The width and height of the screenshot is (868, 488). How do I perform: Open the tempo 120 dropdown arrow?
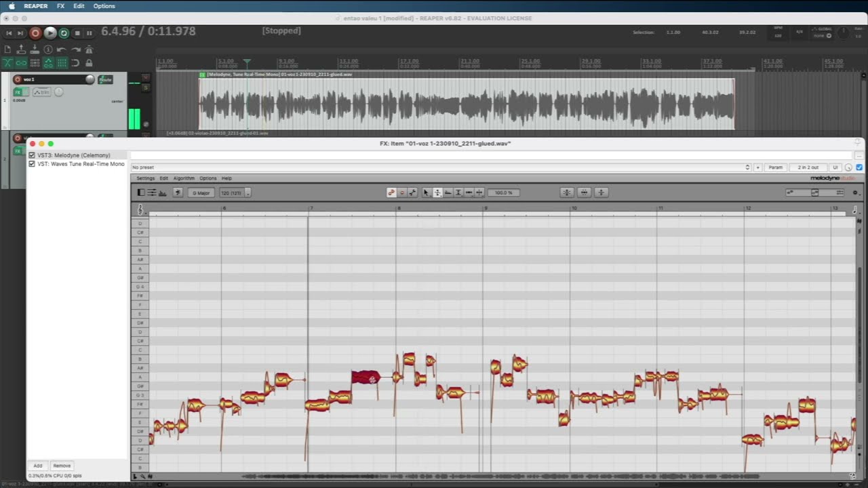coord(248,192)
